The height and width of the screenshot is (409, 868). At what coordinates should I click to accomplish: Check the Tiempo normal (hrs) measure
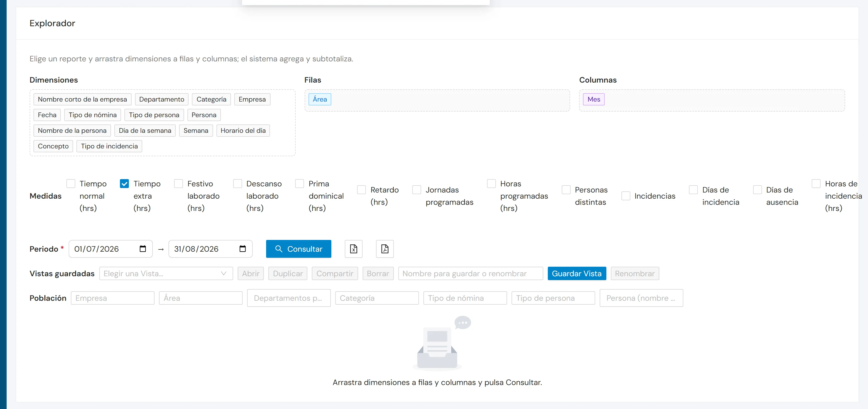(x=71, y=184)
